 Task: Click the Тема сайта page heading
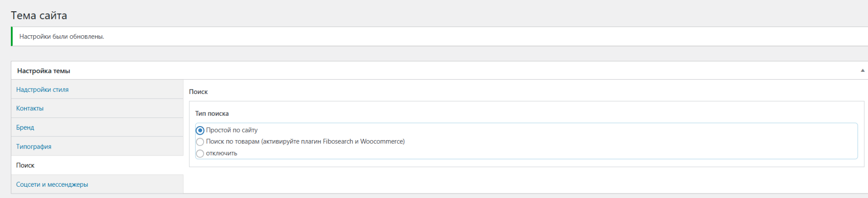tap(39, 15)
